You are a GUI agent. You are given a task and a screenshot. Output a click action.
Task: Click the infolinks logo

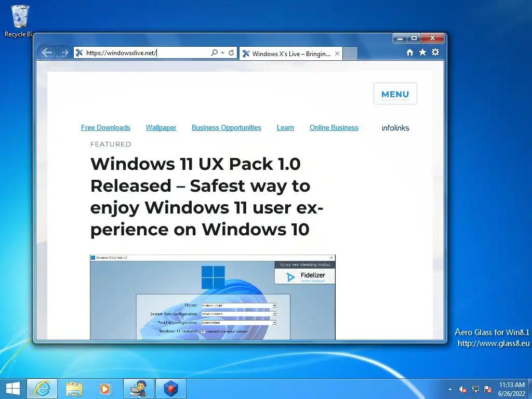tap(395, 128)
